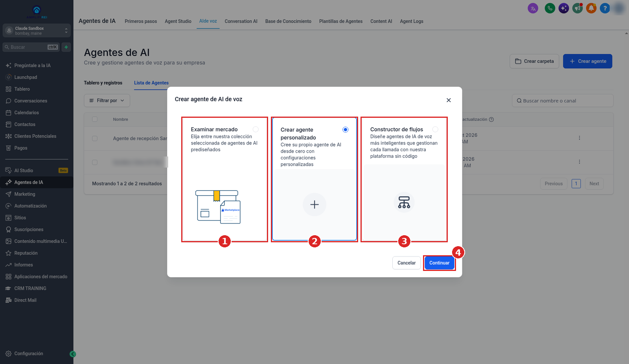Click the Continuar button
The width and height of the screenshot is (629, 364).
pos(439,263)
